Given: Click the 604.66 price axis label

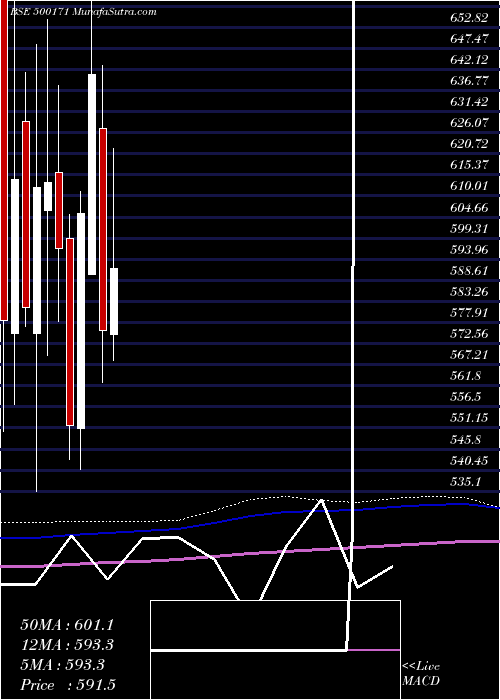Looking at the screenshot, I should click(x=469, y=208).
